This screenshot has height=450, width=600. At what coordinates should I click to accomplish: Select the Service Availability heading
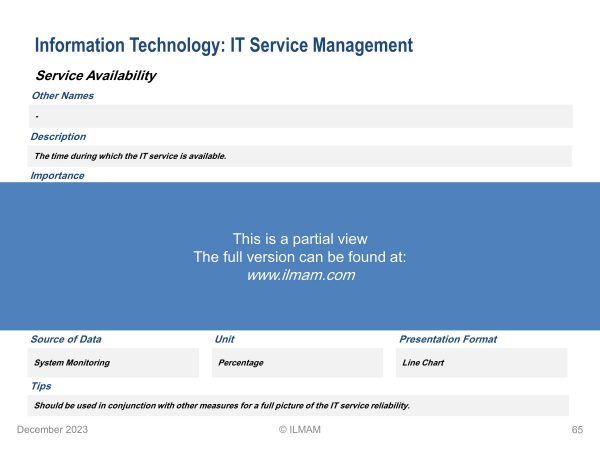pyautogui.click(x=96, y=76)
